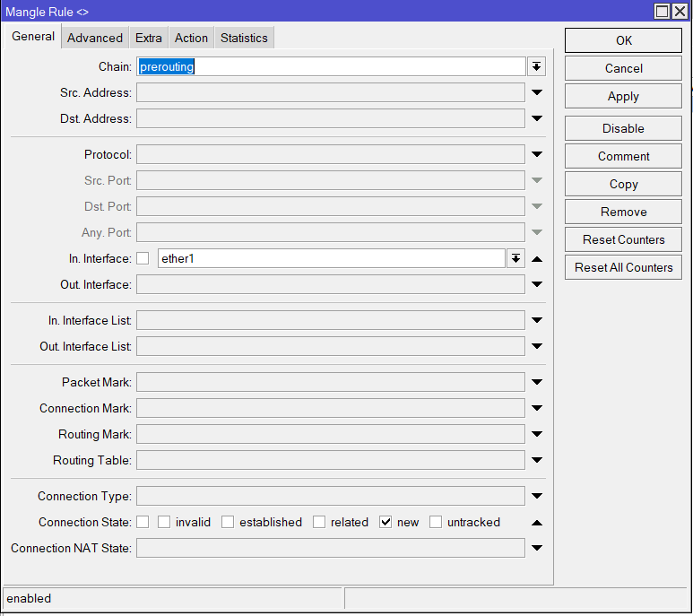Close the Mangle Rule window
This screenshot has width=693, height=616.
[680, 11]
